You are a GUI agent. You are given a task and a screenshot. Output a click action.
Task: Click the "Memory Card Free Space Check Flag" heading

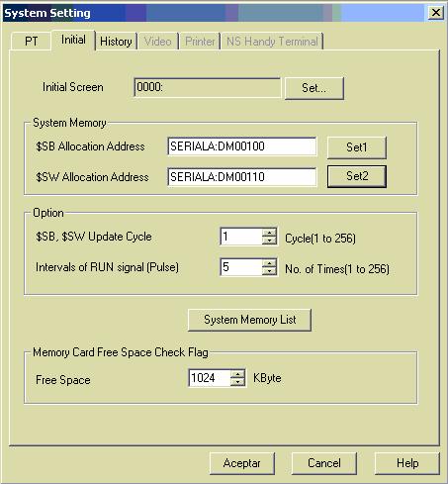121,352
